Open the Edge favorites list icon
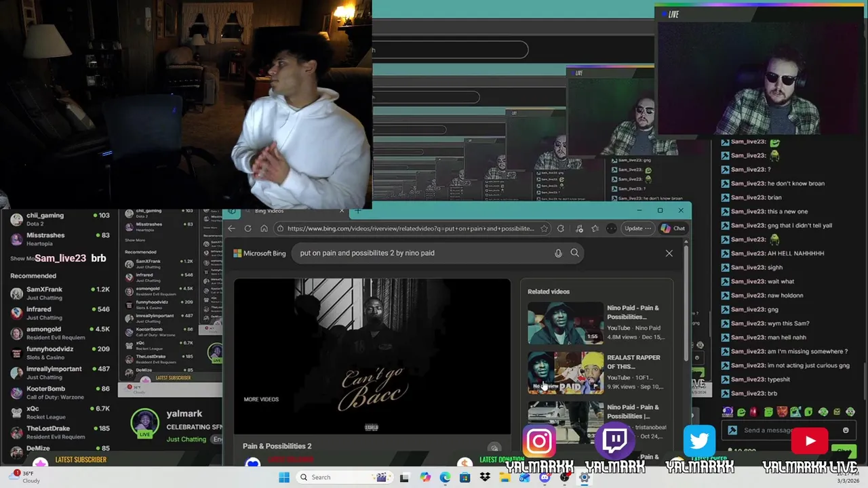This screenshot has width=868, height=488. pos(595,228)
